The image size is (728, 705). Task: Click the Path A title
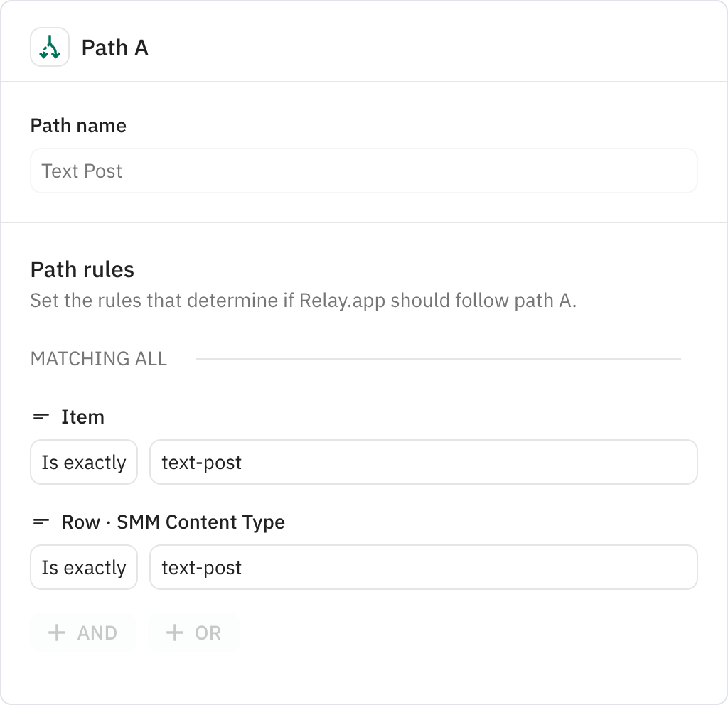pos(115,48)
